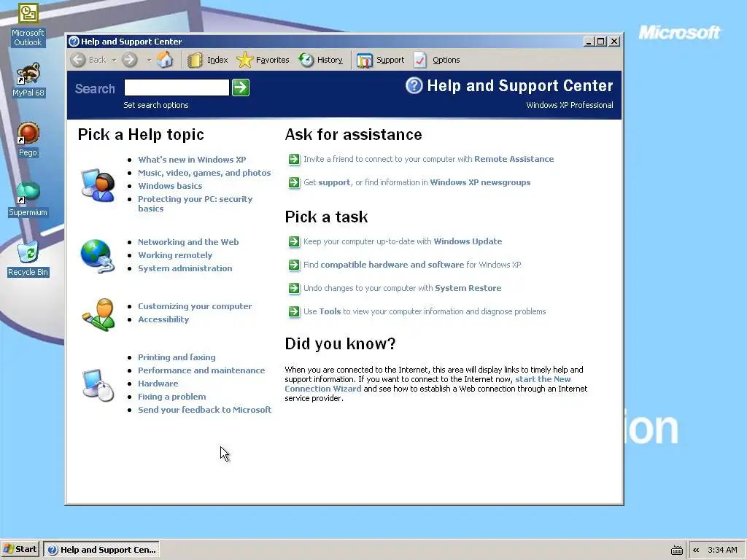
Task: Click the green arrow beside Remote Assistance
Action: coord(295,159)
